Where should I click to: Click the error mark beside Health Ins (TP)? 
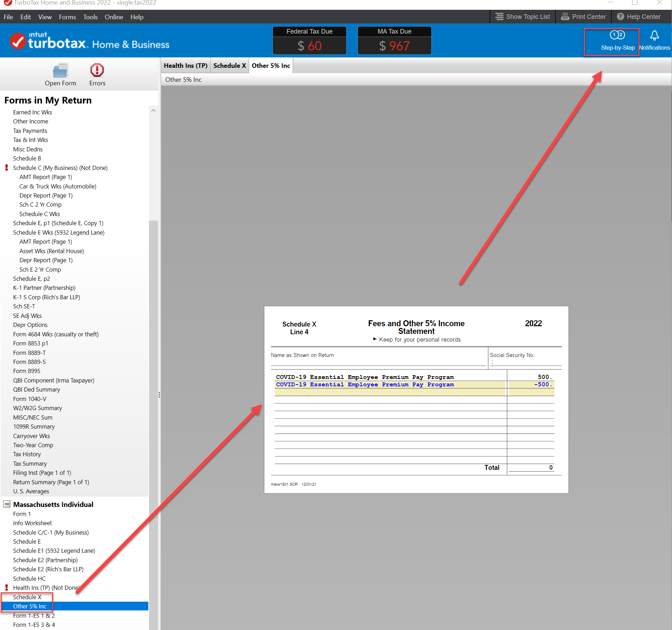pos(6,588)
